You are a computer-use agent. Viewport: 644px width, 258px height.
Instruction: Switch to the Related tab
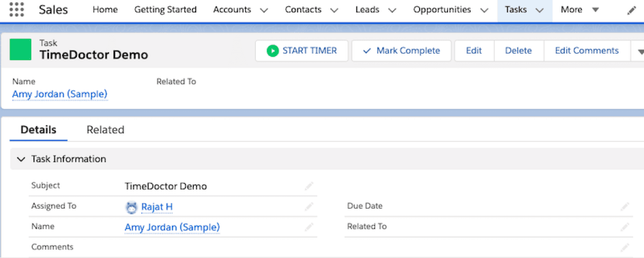pyautogui.click(x=105, y=130)
